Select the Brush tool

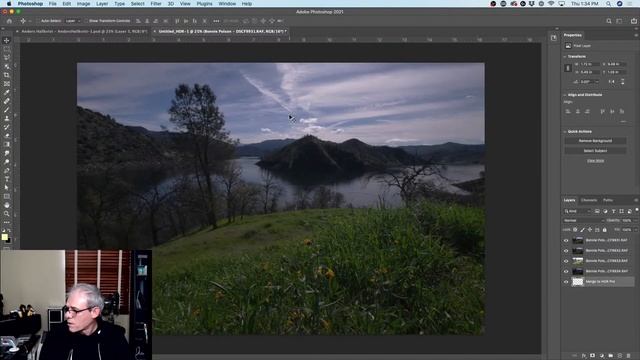point(7,109)
